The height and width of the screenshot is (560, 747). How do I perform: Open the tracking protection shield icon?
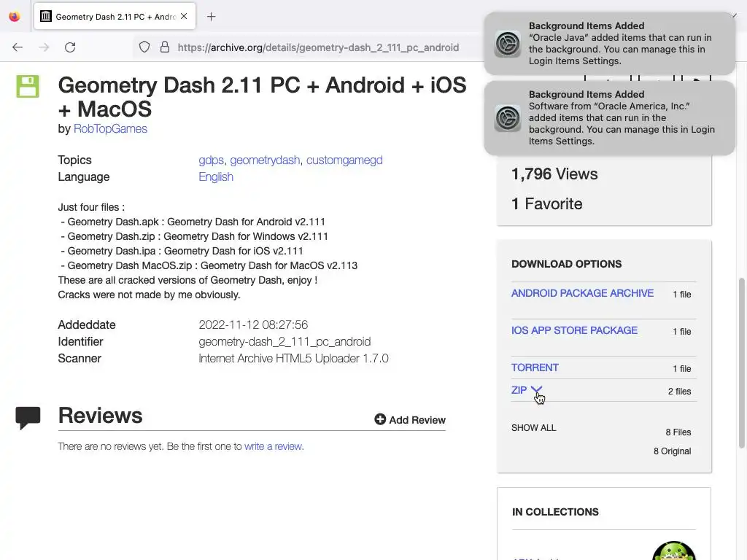click(144, 47)
